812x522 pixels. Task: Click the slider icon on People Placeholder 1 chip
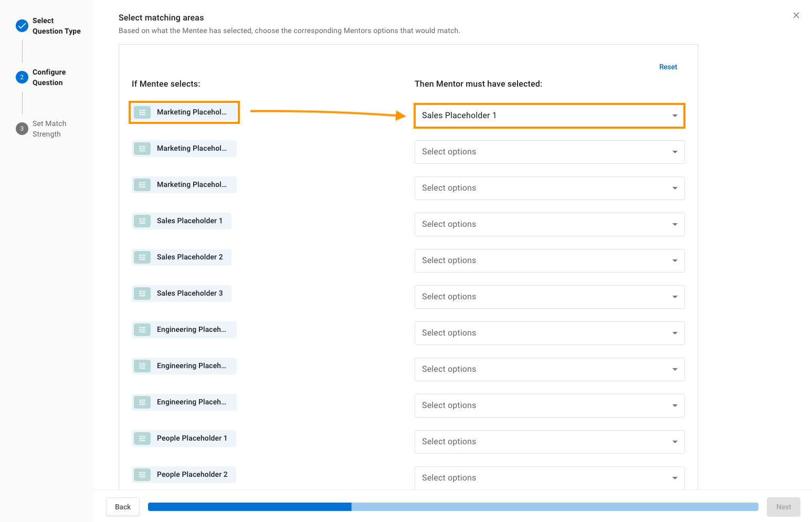142,439
